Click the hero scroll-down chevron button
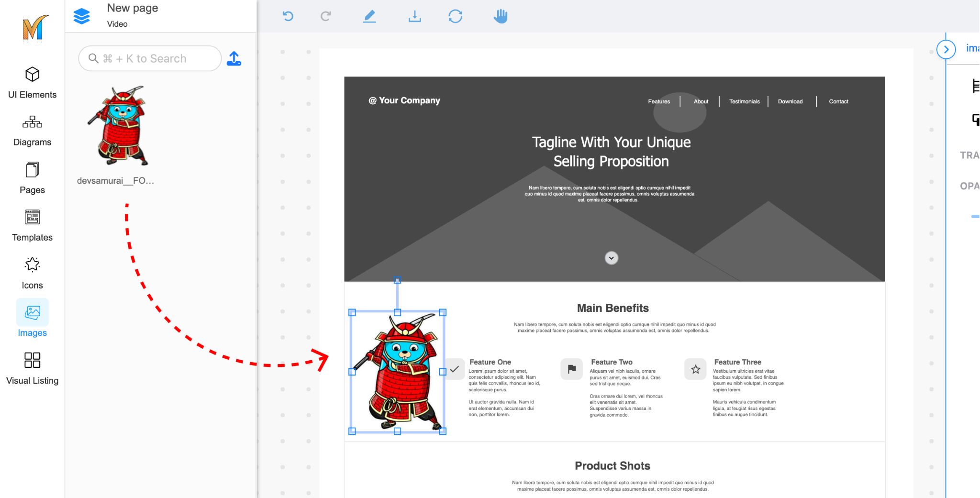The image size is (980, 498). [611, 258]
